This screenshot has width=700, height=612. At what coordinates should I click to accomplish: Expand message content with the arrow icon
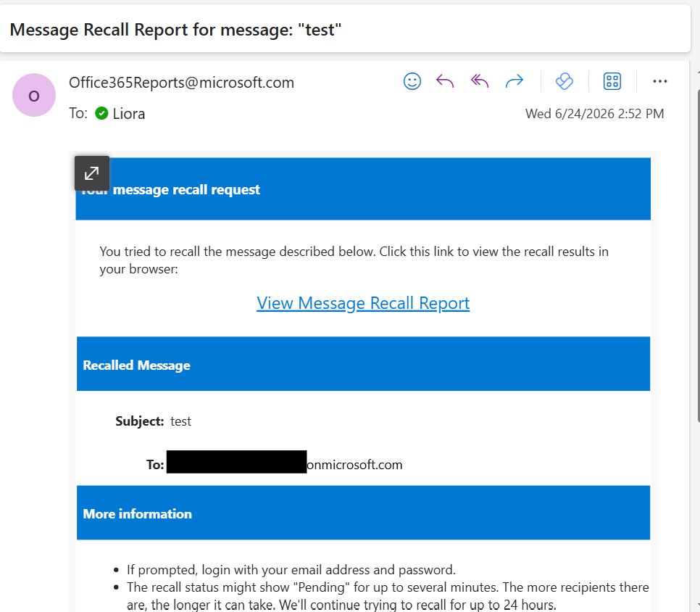[92, 173]
